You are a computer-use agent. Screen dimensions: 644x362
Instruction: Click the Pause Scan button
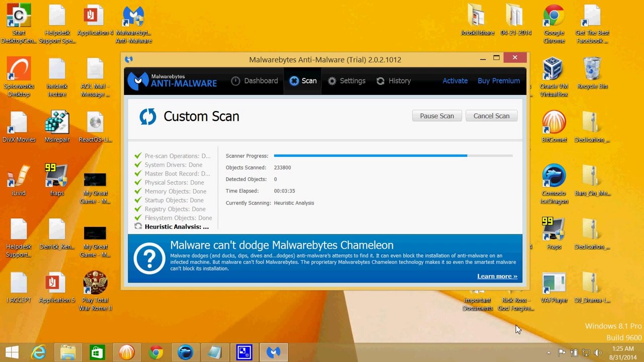tap(437, 116)
